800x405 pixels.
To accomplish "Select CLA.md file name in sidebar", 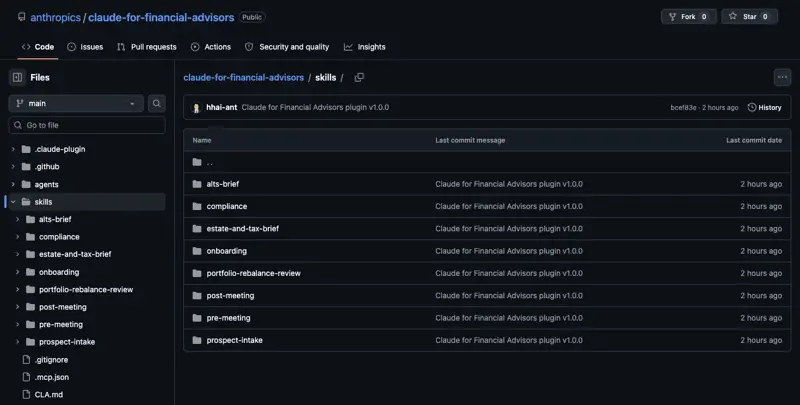I will [x=48, y=394].
